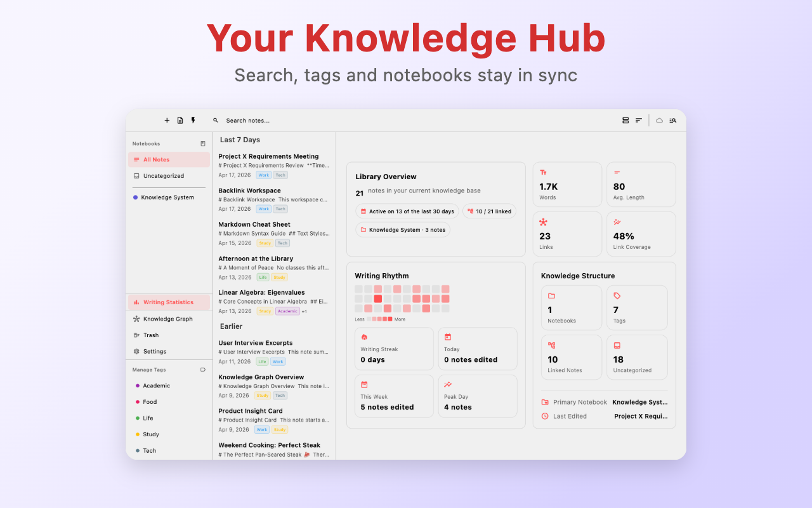Viewport: 812px width, 508px height.
Task: Open the Knowledge Graph view
Action: 169,319
